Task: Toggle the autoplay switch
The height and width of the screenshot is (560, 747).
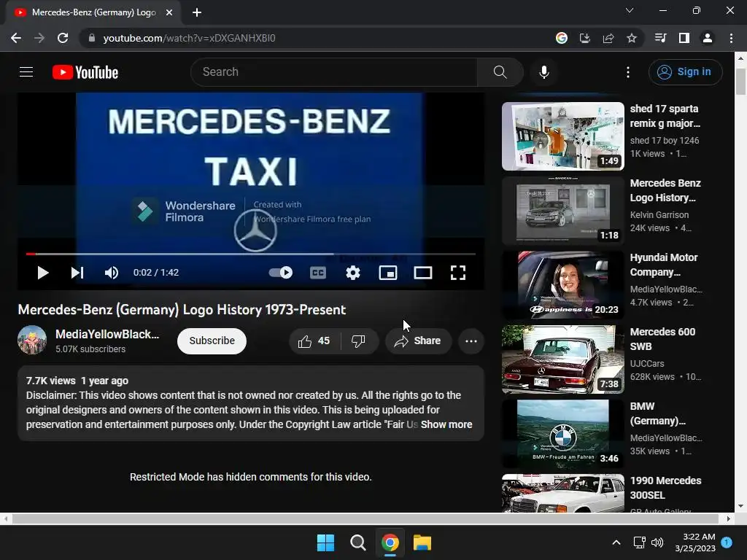Action: (281, 273)
